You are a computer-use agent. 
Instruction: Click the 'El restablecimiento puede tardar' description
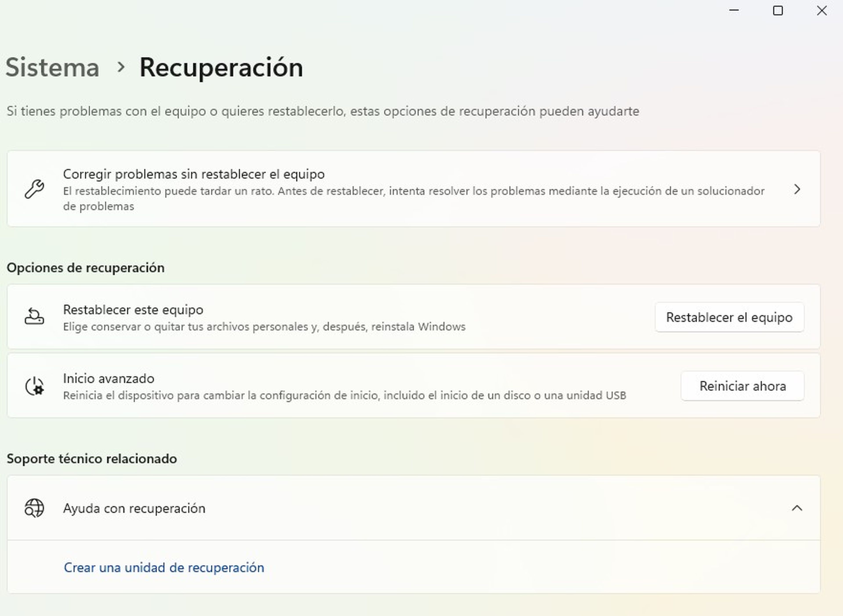click(x=413, y=198)
